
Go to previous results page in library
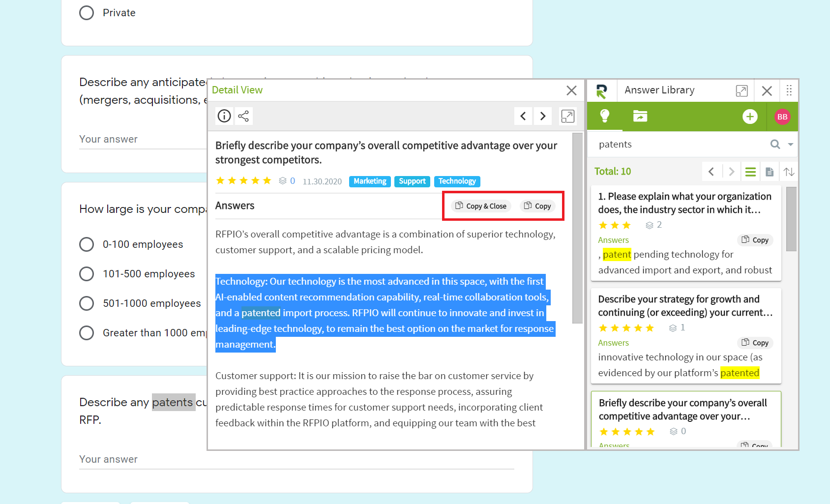[711, 172]
